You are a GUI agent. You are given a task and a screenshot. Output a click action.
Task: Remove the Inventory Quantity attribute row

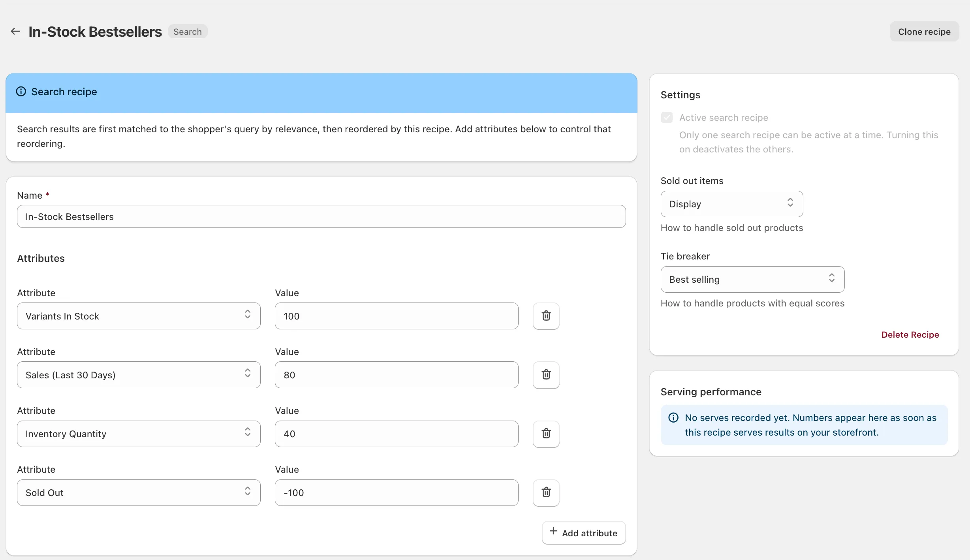546,434
